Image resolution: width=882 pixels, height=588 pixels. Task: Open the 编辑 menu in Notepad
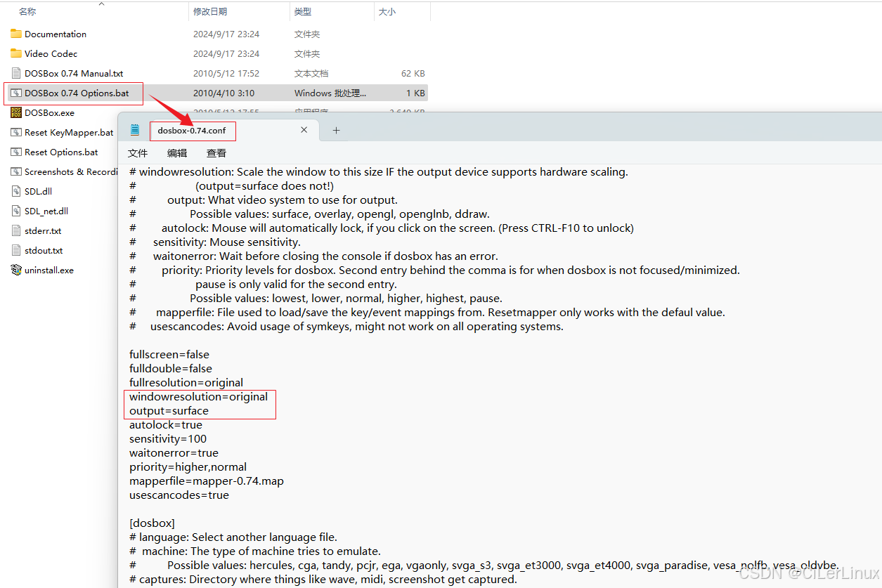click(x=177, y=153)
